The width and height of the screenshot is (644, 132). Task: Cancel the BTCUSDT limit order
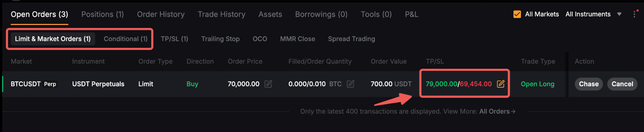[x=622, y=84]
